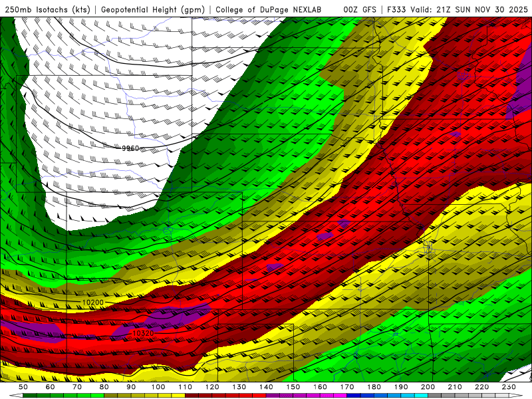Click the 190 scale value
This screenshot has width=532, height=399.
click(401, 387)
